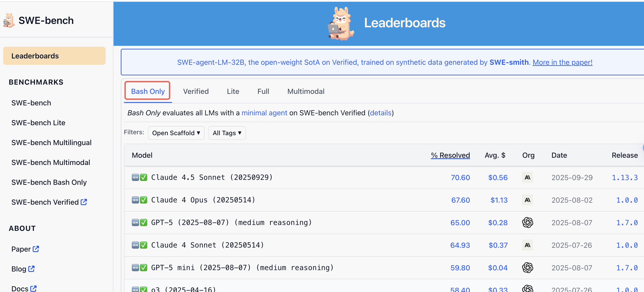Open the Open Scaffold filter dropdown
The width and height of the screenshot is (644, 292).
pyautogui.click(x=176, y=133)
